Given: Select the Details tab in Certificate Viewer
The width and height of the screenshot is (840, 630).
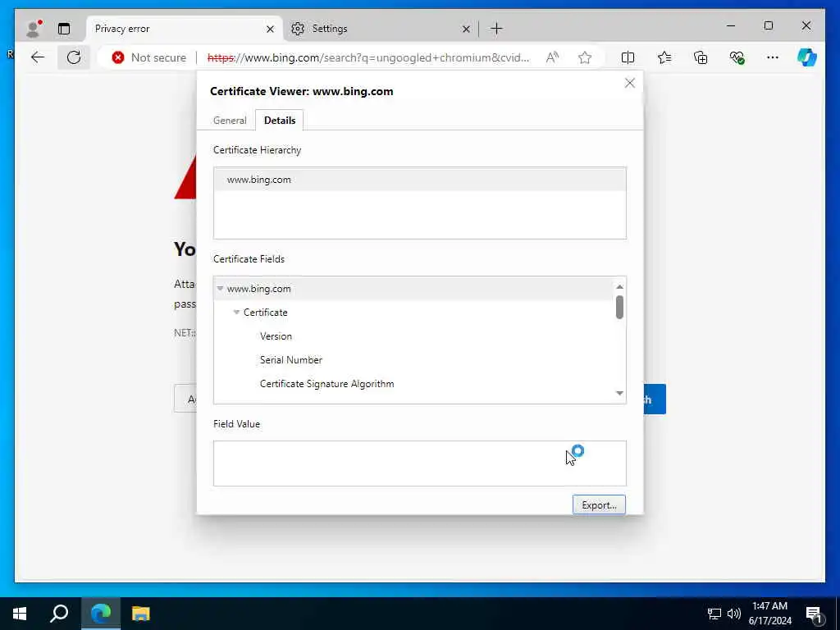Looking at the screenshot, I should coord(280,121).
